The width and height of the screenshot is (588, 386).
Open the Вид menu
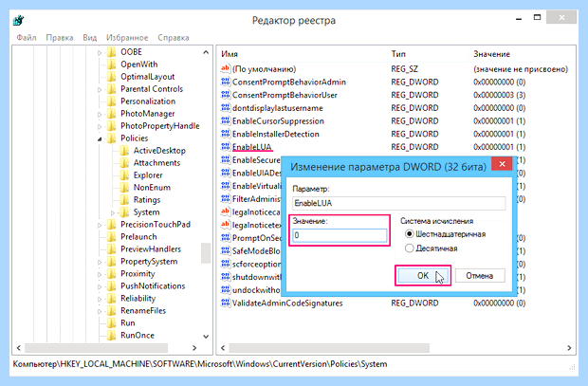[90, 38]
